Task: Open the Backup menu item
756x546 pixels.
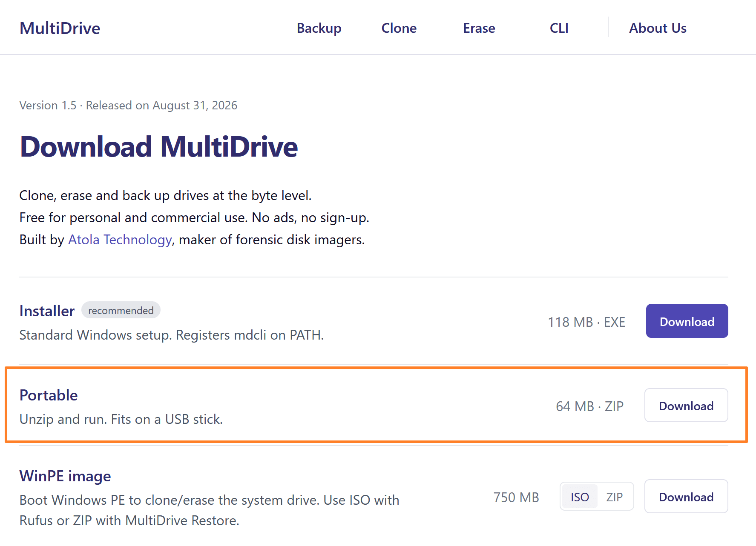Action: coord(319,28)
